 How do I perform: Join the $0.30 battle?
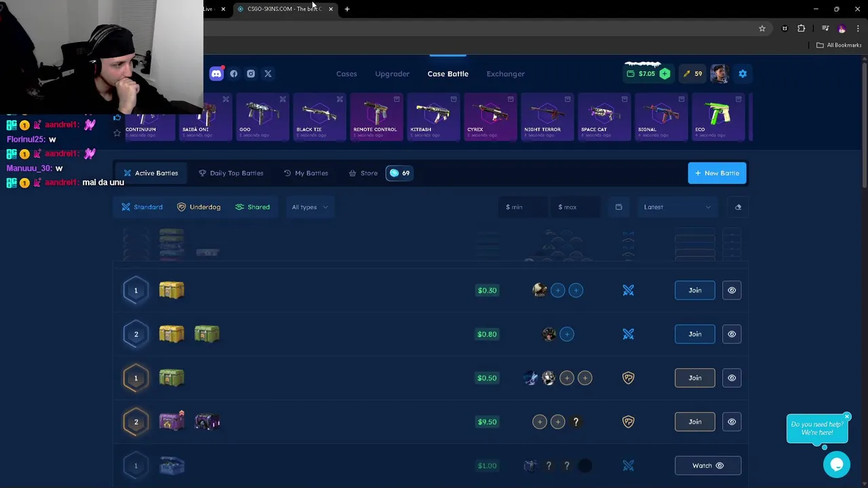click(x=695, y=290)
